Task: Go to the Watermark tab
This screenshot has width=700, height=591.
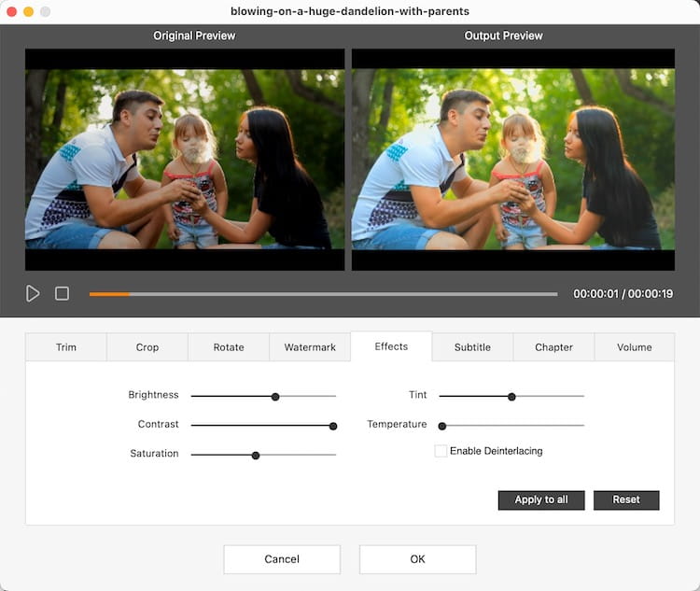Action: pos(310,347)
